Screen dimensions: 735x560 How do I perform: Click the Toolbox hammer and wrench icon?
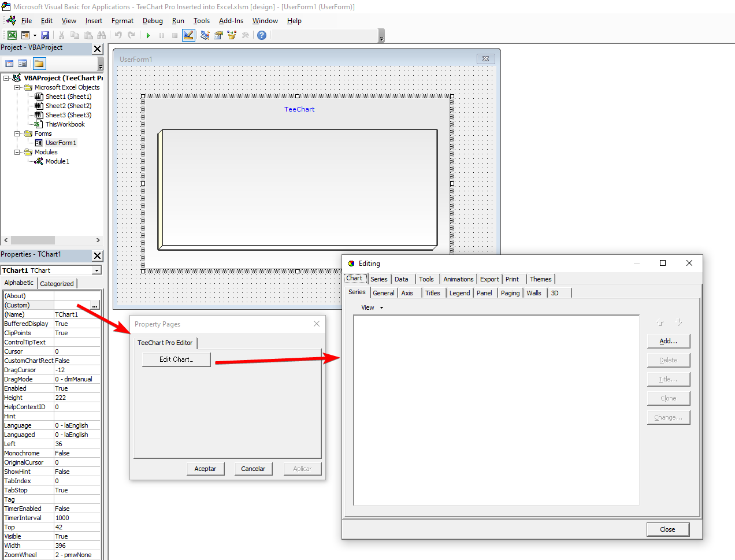point(246,35)
